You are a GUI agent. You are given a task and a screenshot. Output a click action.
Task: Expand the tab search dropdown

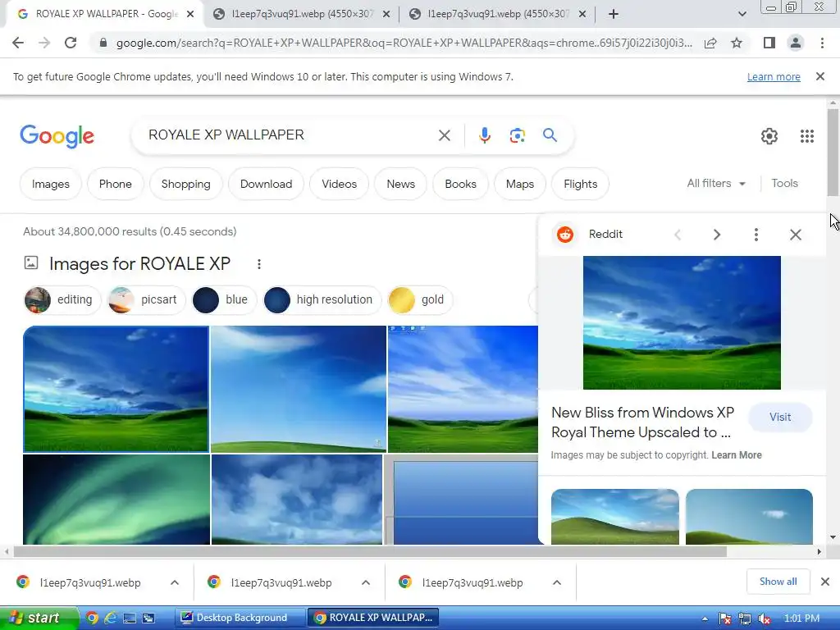tap(742, 14)
